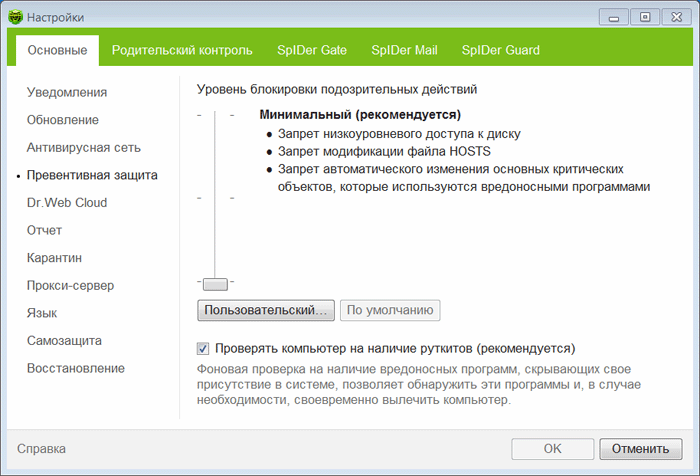The image size is (700, 476).
Task: Open the Родительский контроль tab
Action: (182, 50)
